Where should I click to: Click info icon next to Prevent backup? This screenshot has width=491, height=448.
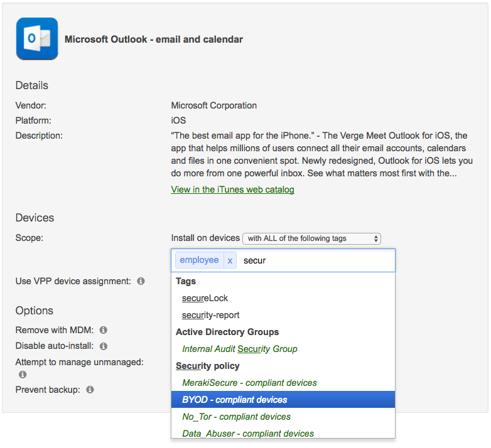pos(90,390)
